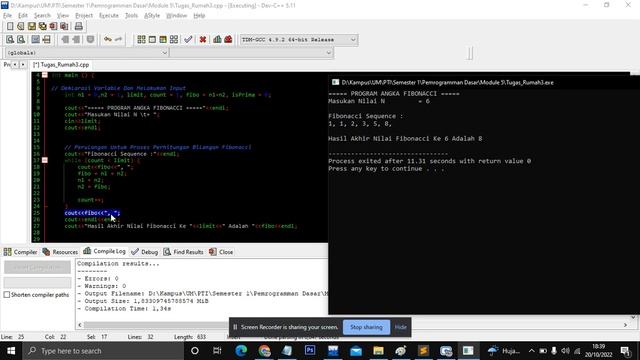Open the Execute menu
This screenshot has width=640, height=360.
(109, 16)
